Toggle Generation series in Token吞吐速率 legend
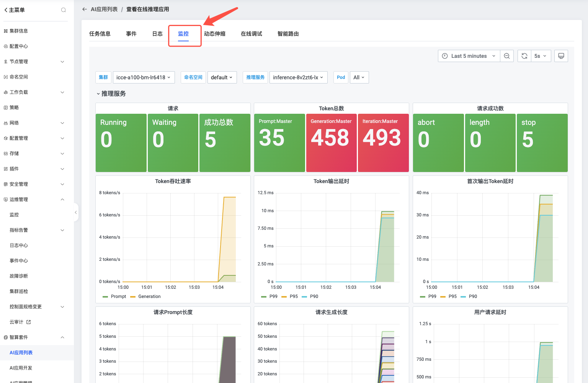The height and width of the screenshot is (383, 588). 149,296
